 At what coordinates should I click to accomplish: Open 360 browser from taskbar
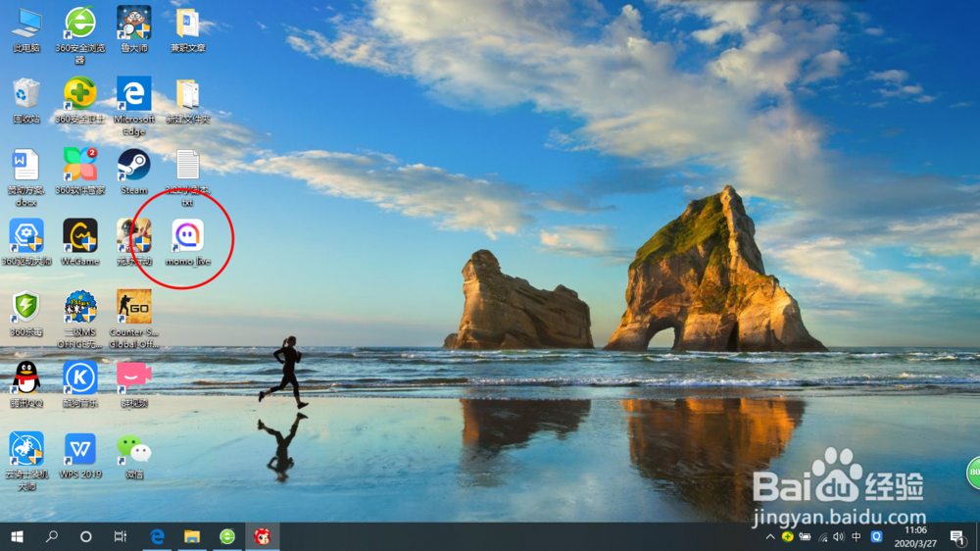coord(227,536)
